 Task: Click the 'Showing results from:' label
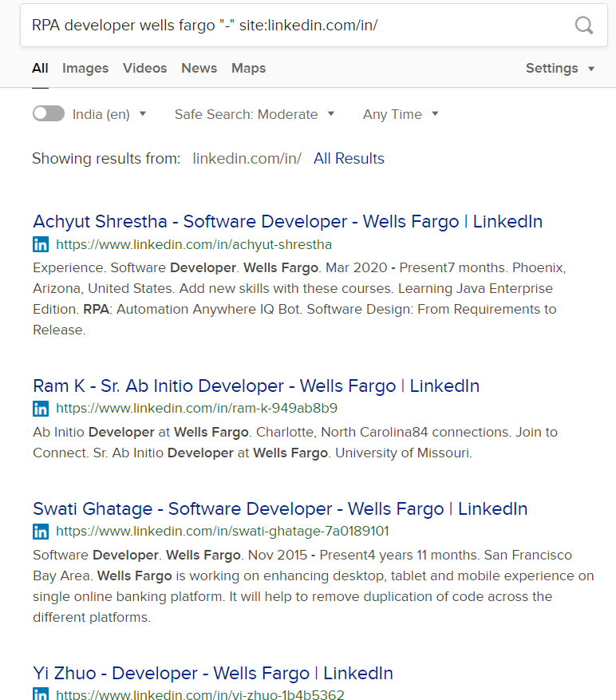tap(106, 159)
